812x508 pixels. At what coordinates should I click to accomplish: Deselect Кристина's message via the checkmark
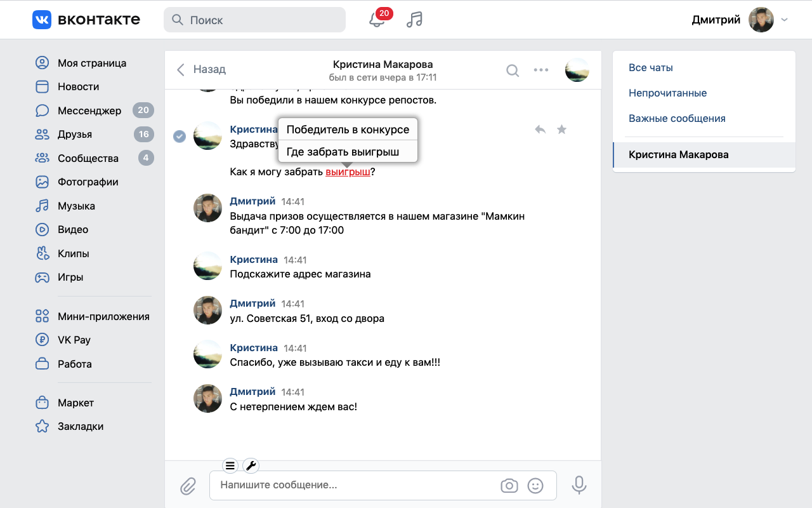pyautogui.click(x=180, y=135)
